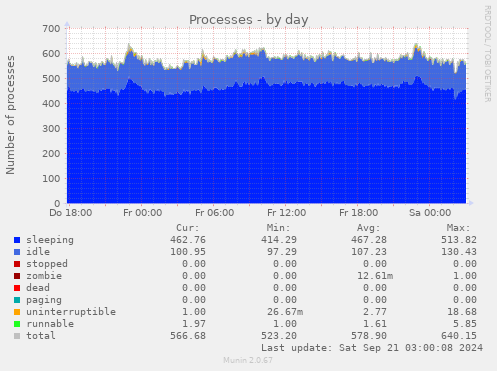Click the 400 y-axis tick label
497x371 pixels.
51,104
